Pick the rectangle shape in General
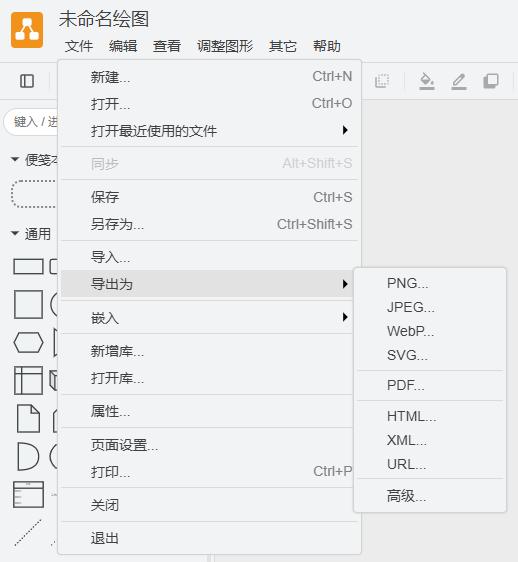Image resolution: width=518 pixels, height=562 pixels. coord(28,267)
